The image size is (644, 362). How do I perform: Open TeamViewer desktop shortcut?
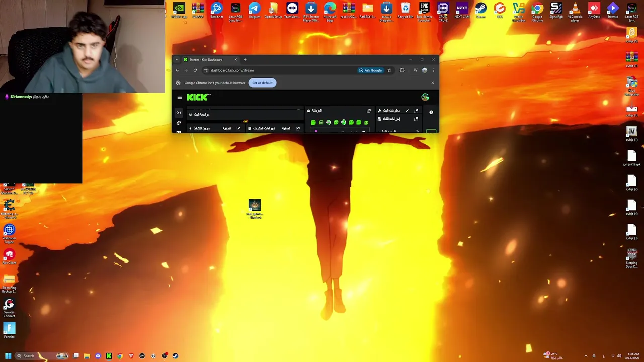coord(292,11)
